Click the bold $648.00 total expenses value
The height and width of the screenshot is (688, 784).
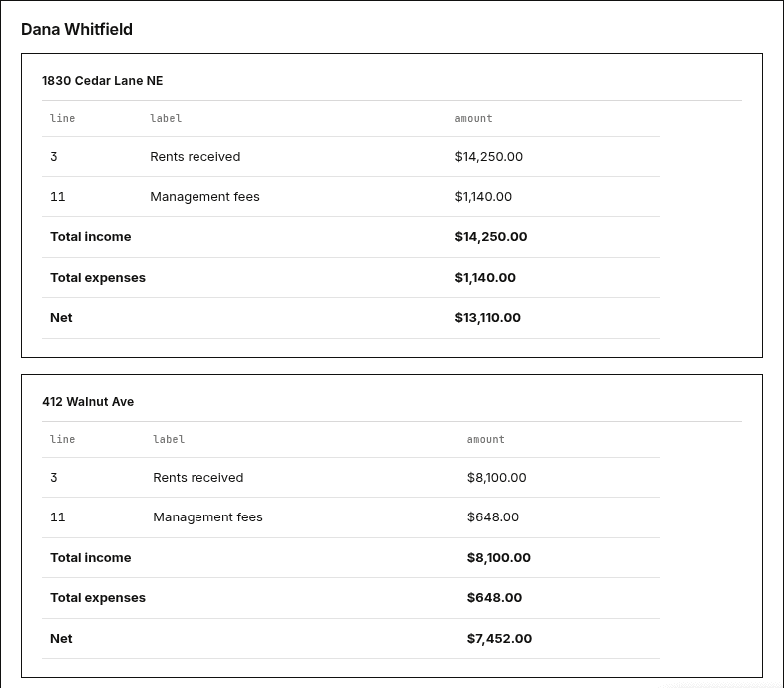tap(494, 598)
